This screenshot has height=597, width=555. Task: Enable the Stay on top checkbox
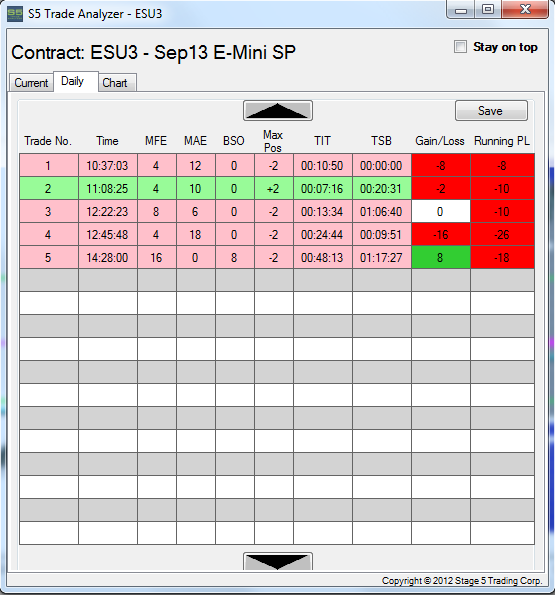click(x=460, y=47)
